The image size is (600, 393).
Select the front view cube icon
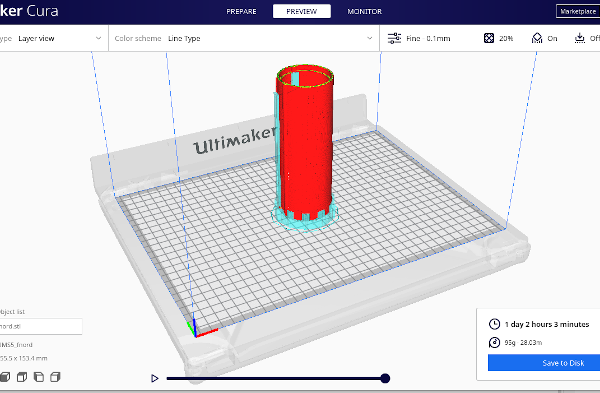[22, 377]
